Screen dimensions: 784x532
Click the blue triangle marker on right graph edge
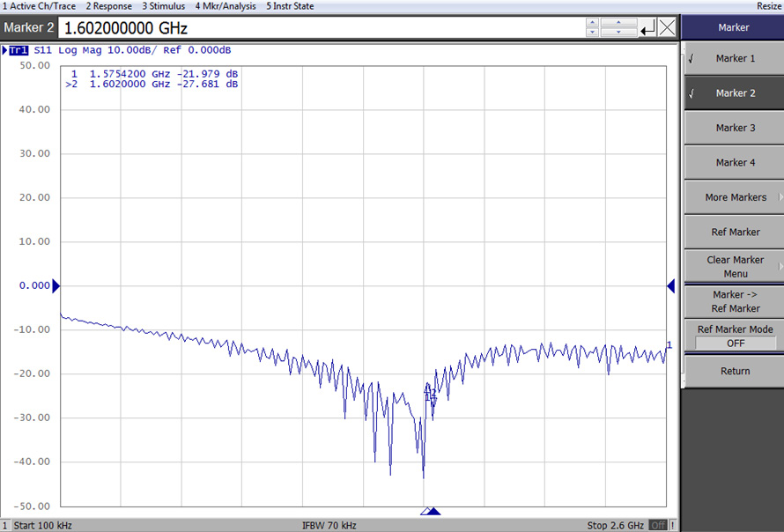(670, 285)
